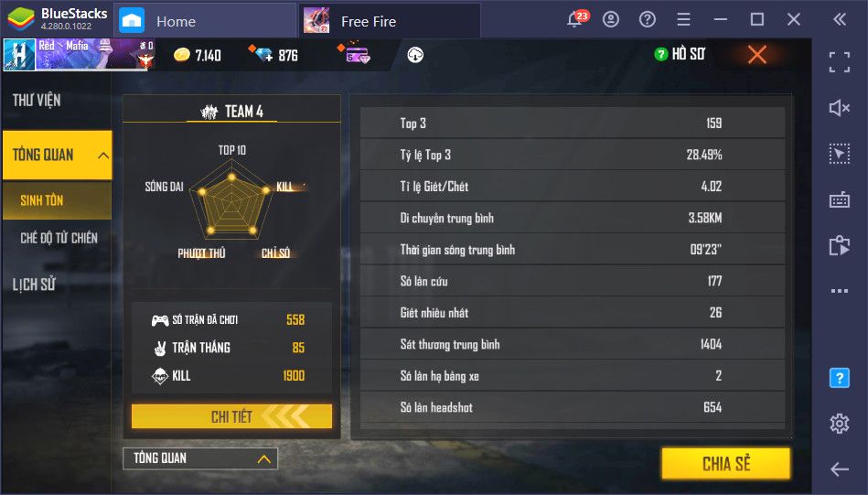The height and width of the screenshot is (495, 868).
Task: Open the keyboard controls icon
Action: (x=840, y=199)
